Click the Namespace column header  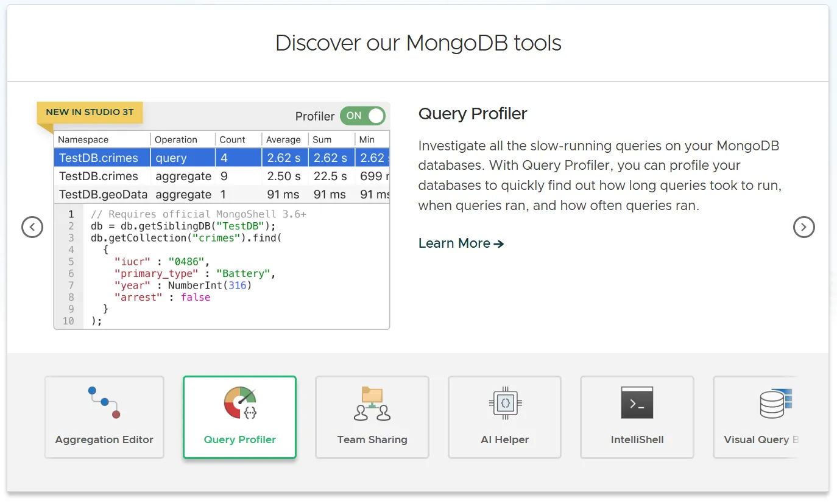[102, 139]
